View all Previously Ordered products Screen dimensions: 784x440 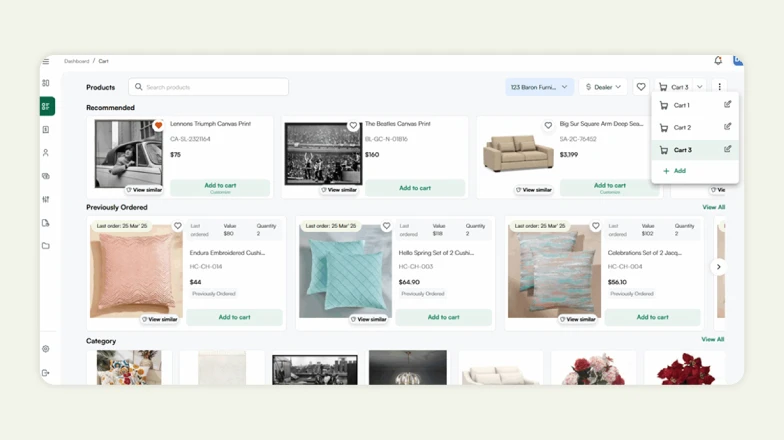tap(714, 207)
